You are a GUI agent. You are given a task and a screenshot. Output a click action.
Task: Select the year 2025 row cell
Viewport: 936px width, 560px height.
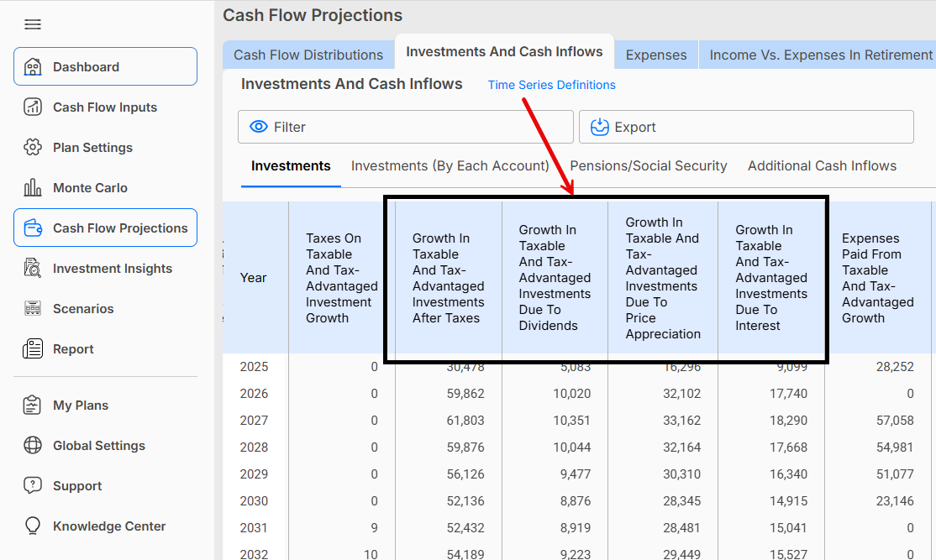pos(255,367)
